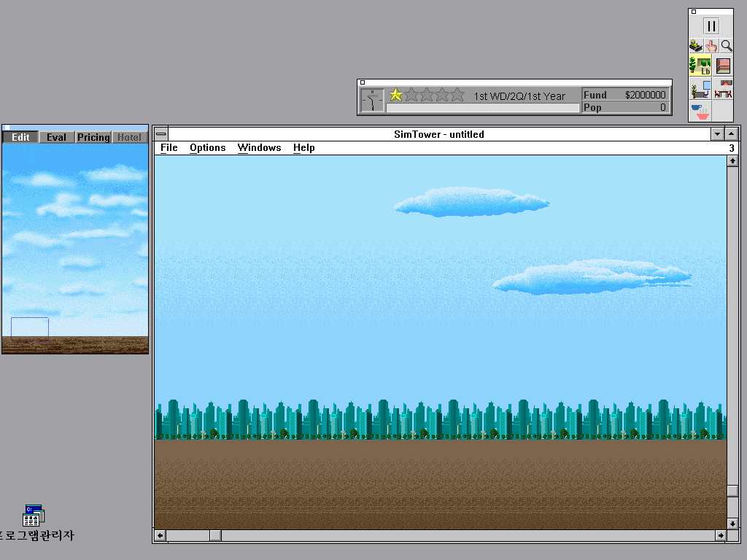Open the File menu
Image resolution: width=747 pixels, height=560 pixels.
pyautogui.click(x=169, y=147)
